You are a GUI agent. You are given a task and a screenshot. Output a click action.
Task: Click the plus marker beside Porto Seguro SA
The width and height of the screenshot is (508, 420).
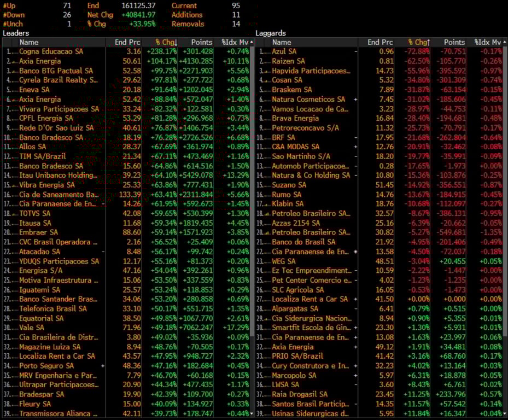pos(103,366)
